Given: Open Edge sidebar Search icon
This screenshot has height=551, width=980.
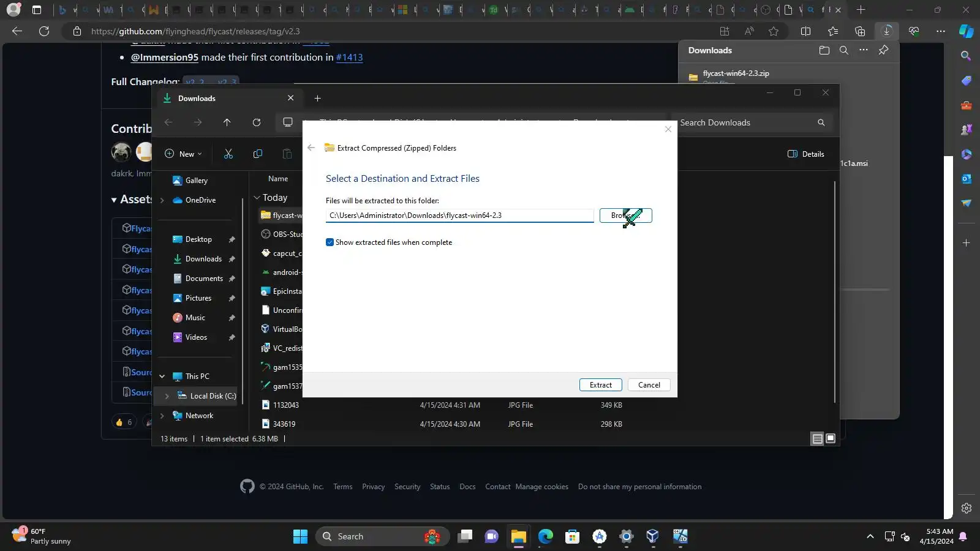Looking at the screenshot, I should tap(967, 56).
